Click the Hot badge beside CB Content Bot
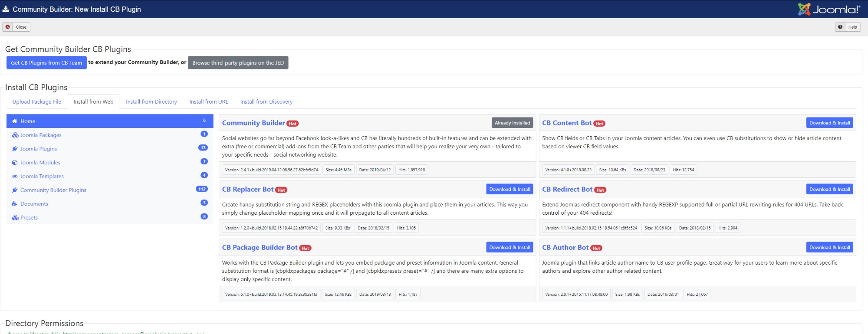The image size is (868, 334). coord(599,124)
